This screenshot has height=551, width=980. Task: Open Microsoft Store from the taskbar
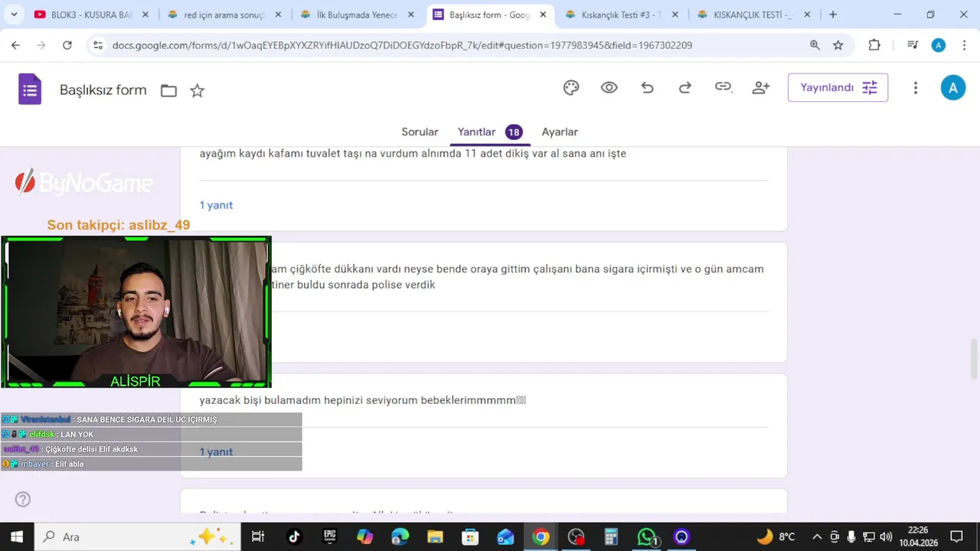(x=470, y=536)
